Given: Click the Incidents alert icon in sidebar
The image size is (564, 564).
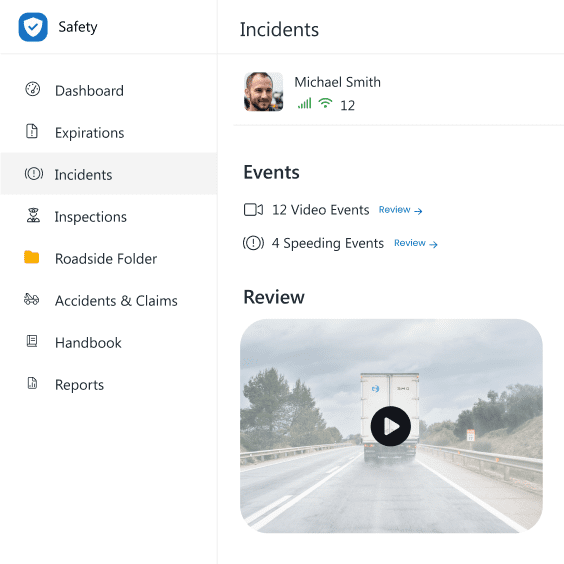Looking at the screenshot, I should [x=34, y=174].
